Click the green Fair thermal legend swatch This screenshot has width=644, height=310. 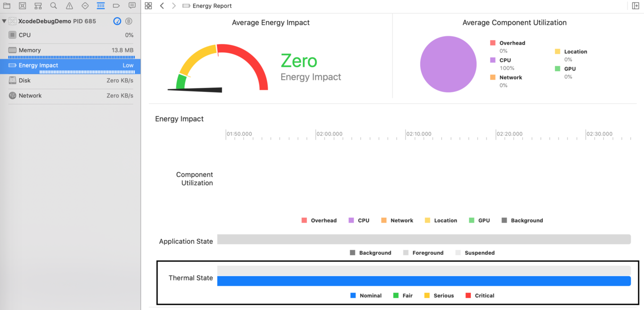[396, 295]
